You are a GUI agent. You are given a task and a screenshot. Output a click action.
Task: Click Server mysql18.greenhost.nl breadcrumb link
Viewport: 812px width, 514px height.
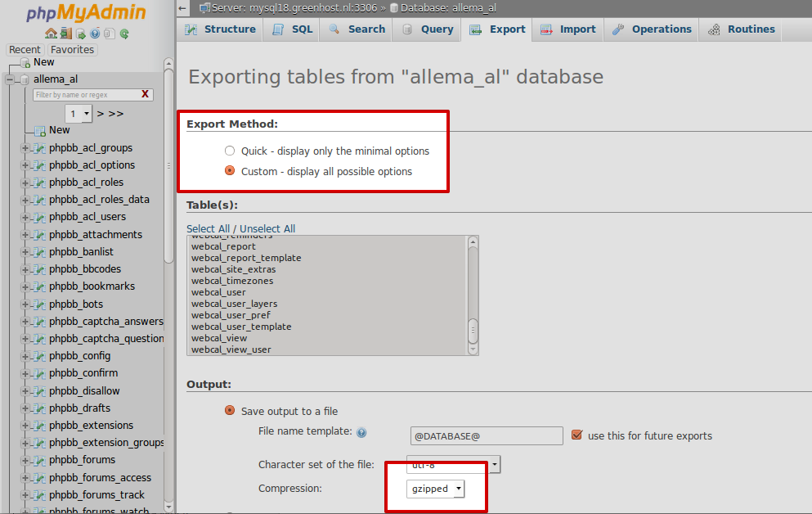click(289, 7)
